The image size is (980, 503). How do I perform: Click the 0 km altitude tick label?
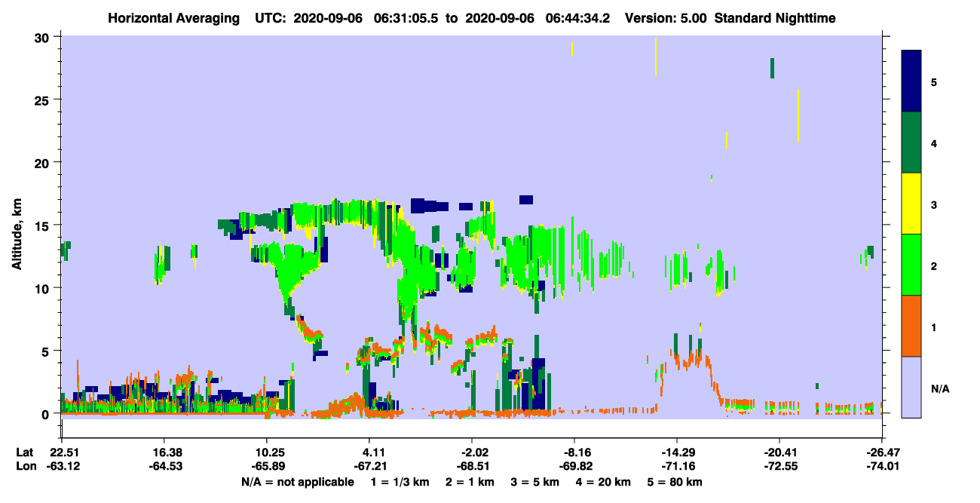click(47, 414)
